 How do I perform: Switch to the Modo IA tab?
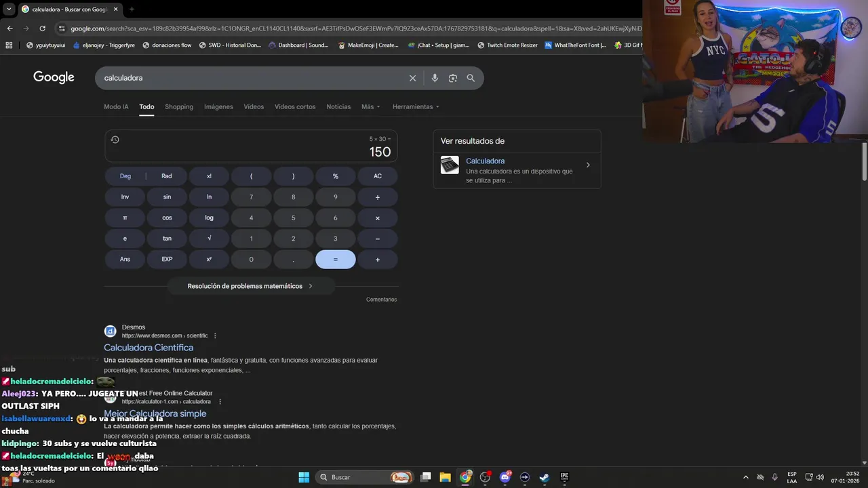pyautogui.click(x=116, y=106)
